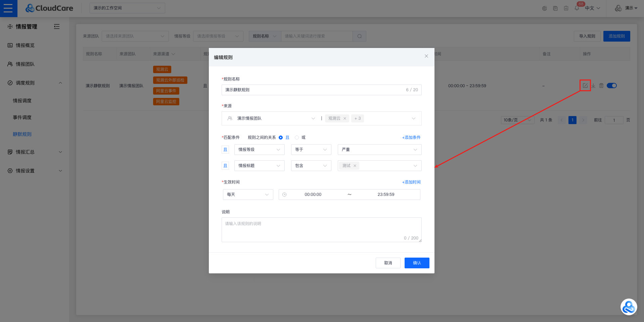
Task: Click the 确认 button in the dialog
Action: coord(417,263)
